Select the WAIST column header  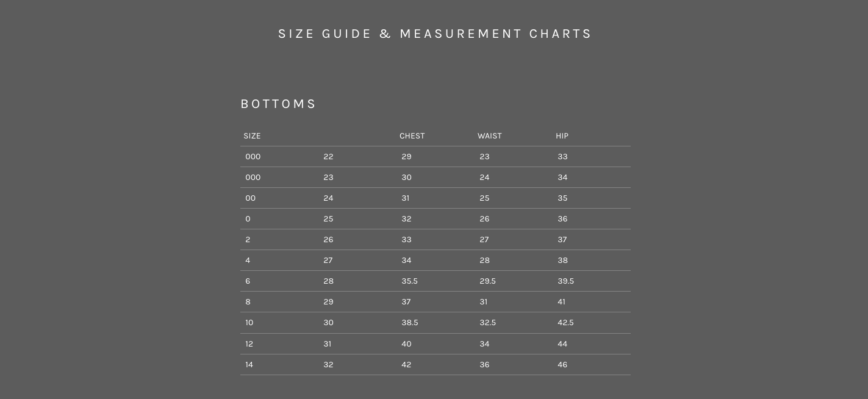click(x=489, y=136)
